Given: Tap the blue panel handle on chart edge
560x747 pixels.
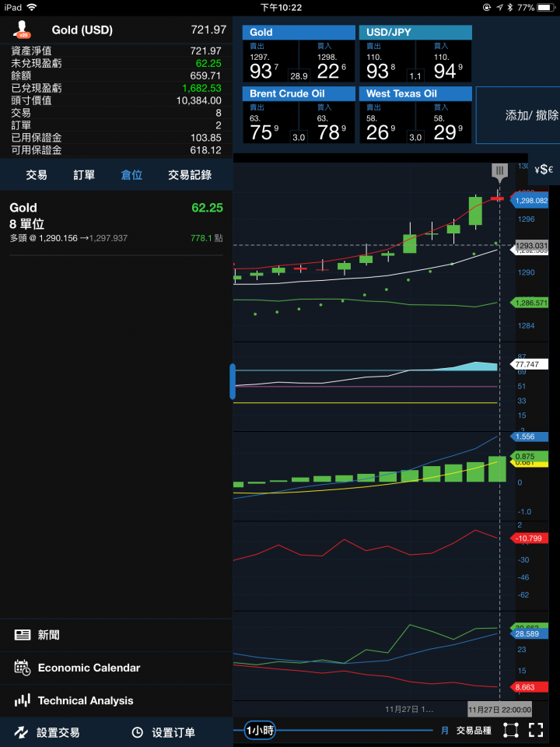Looking at the screenshot, I should tap(233, 381).
